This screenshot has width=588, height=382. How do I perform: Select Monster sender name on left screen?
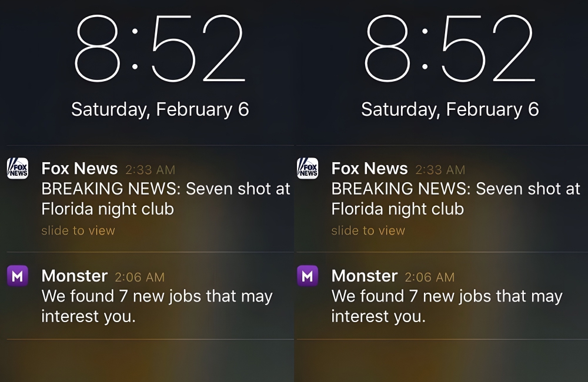[74, 276]
